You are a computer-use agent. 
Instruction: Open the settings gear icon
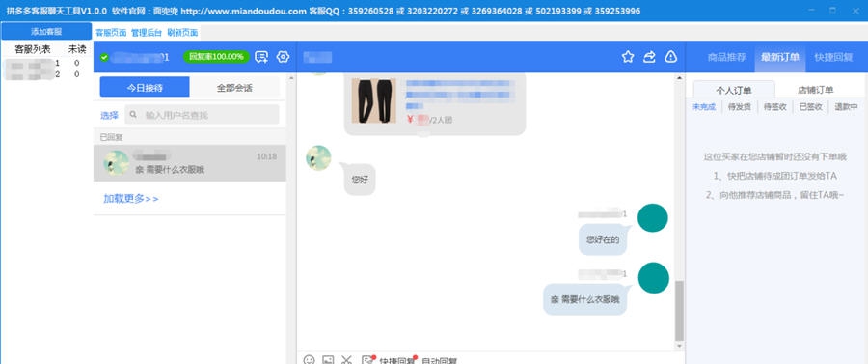283,57
